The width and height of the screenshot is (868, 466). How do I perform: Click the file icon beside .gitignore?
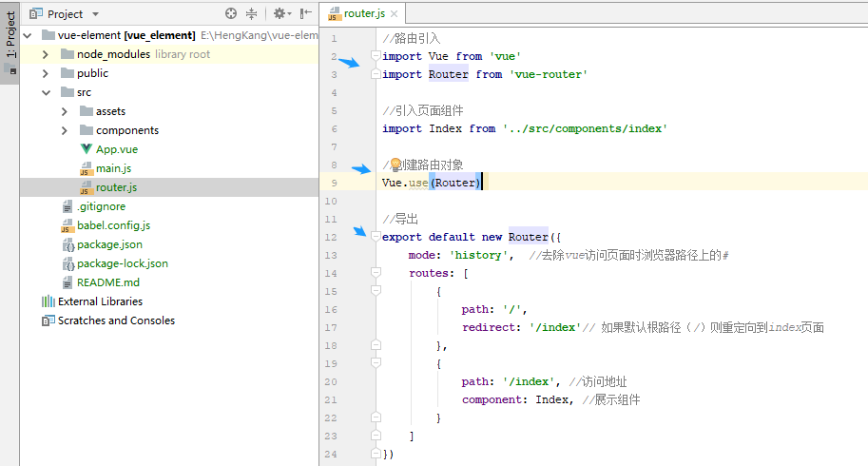coord(67,207)
